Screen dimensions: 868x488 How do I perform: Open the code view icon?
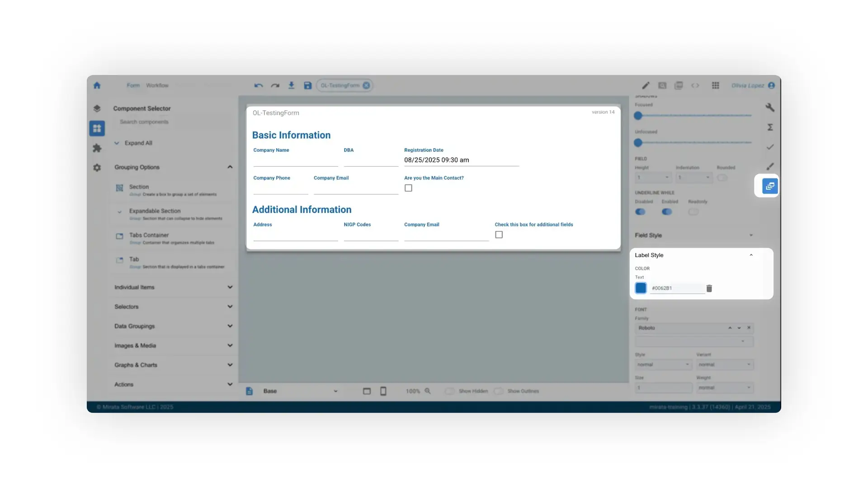coord(695,85)
